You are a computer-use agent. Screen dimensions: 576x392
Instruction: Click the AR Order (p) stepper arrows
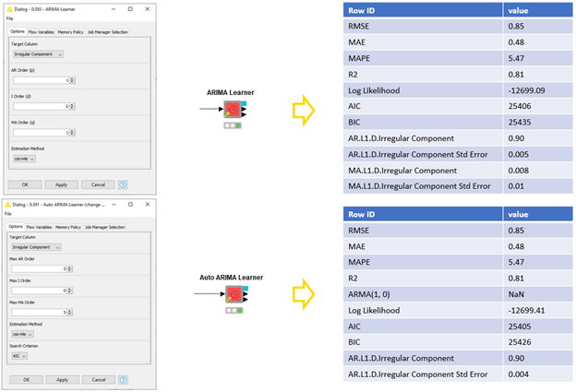[x=73, y=80]
